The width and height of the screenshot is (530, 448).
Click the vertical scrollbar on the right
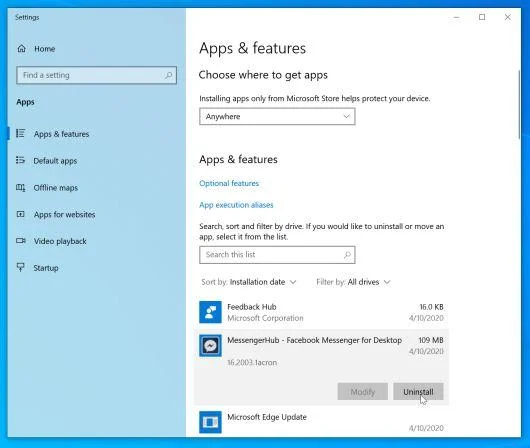pos(519,104)
